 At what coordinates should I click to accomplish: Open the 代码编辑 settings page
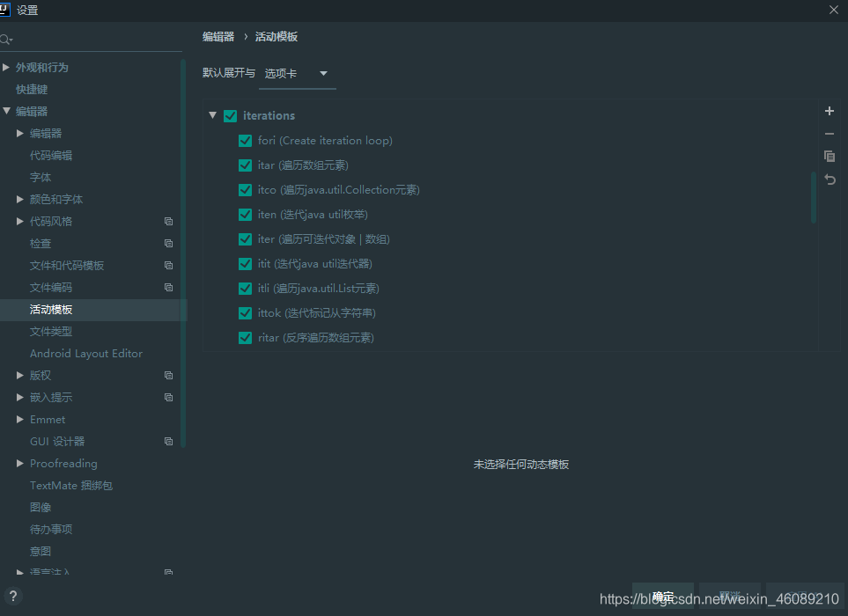51,156
